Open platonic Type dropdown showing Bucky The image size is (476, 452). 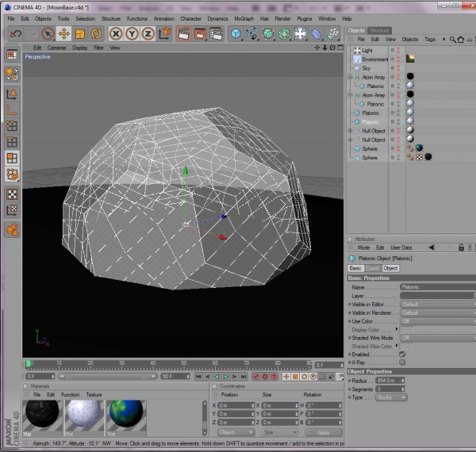tap(391, 397)
